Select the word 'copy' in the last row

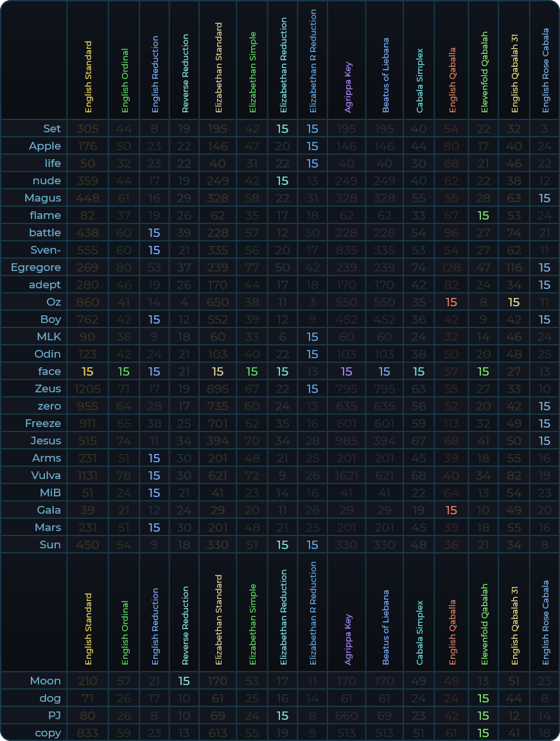click(48, 733)
